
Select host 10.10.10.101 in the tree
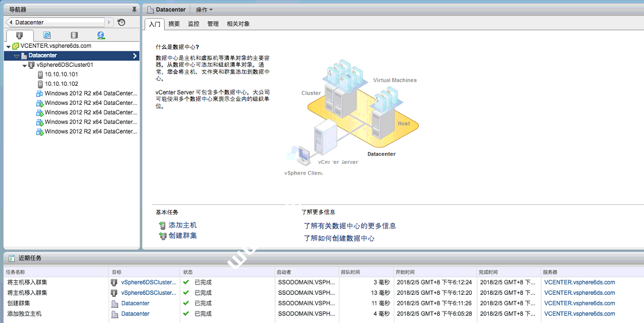61,74
